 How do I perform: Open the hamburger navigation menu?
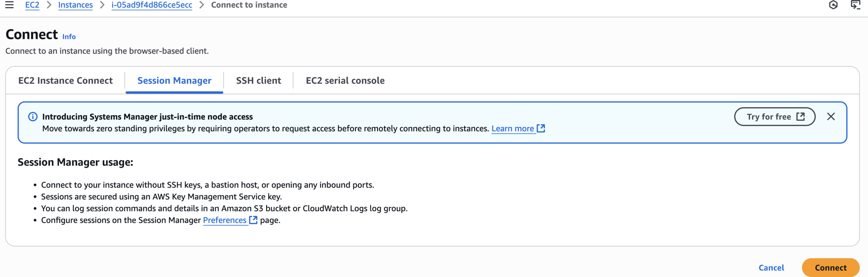tap(9, 5)
